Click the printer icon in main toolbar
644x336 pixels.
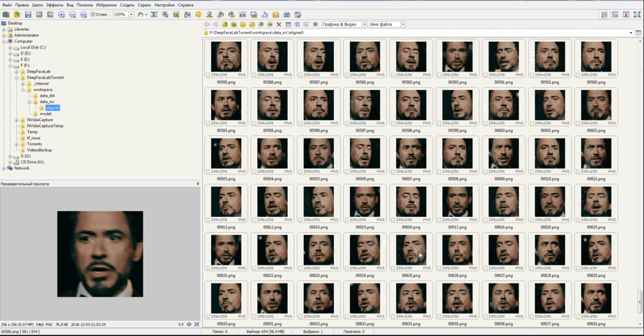[287, 15]
